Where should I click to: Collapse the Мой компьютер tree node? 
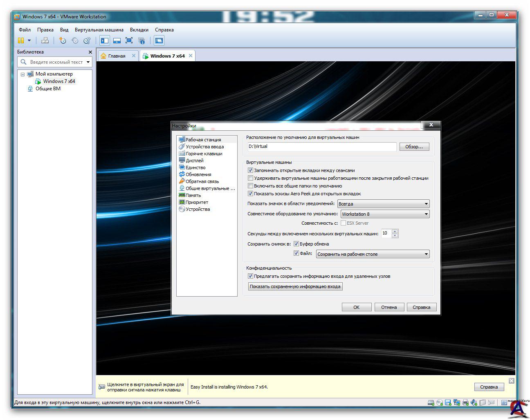23,74
